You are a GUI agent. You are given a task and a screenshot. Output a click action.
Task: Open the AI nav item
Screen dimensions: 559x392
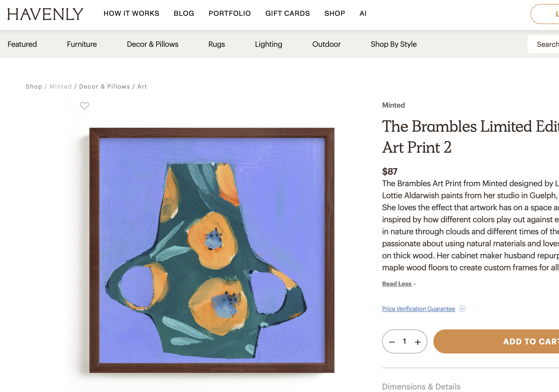tap(363, 14)
